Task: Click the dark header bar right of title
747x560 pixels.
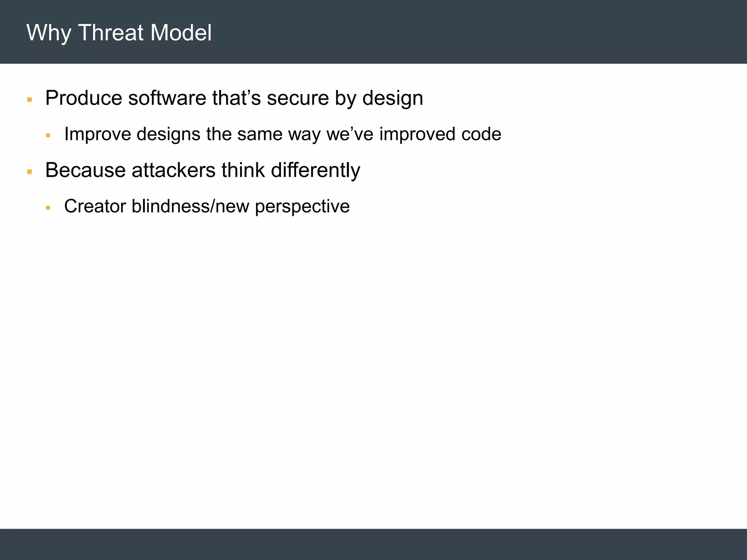Action: coord(474,32)
